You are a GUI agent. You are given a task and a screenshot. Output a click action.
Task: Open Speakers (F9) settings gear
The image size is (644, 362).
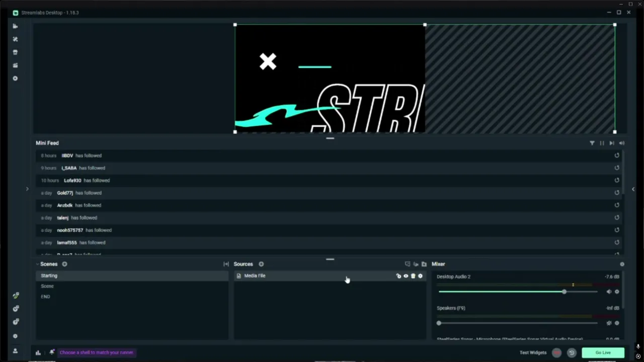pos(617,323)
